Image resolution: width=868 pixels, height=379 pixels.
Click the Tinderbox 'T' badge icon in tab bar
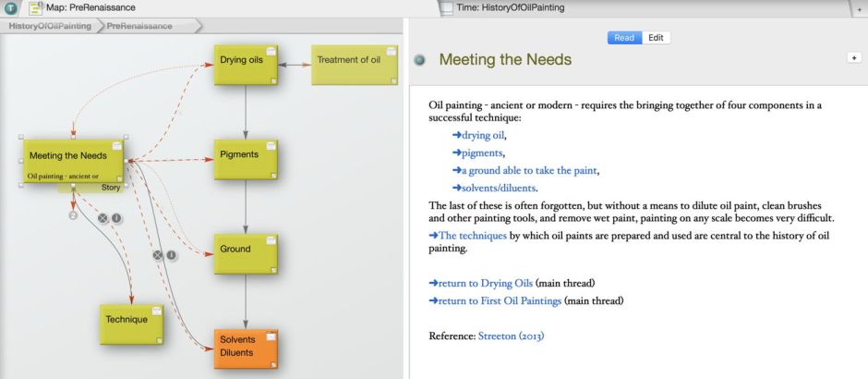coord(10,8)
